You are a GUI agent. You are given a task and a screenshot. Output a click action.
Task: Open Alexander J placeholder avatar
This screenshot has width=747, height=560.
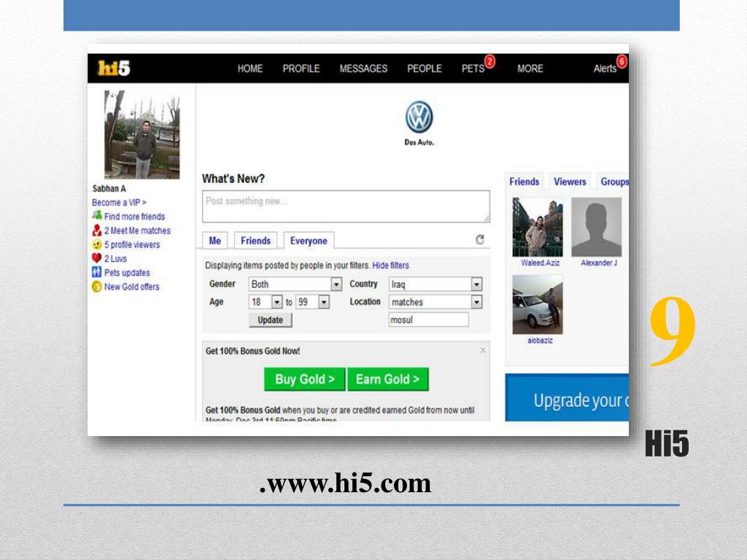click(597, 227)
